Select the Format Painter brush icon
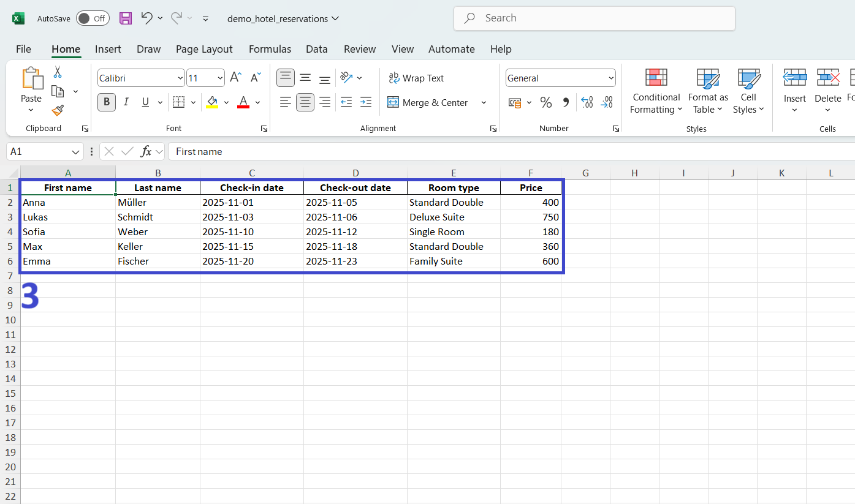This screenshot has width=855, height=504. (58, 110)
